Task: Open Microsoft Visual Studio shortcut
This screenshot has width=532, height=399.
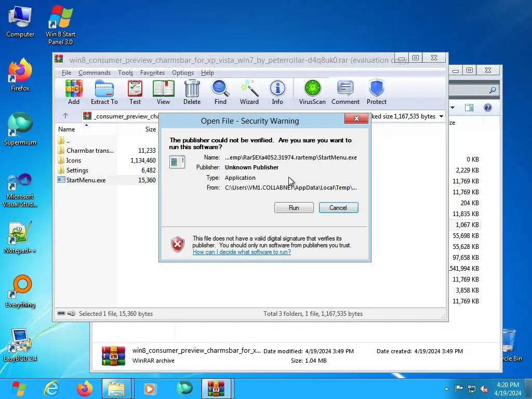Action: pos(20,190)
